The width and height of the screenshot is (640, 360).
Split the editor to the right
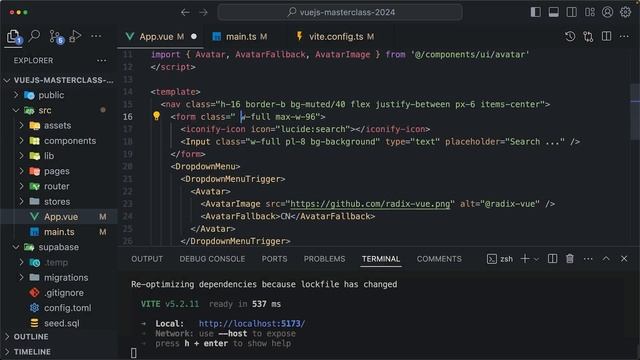[607, 36]
